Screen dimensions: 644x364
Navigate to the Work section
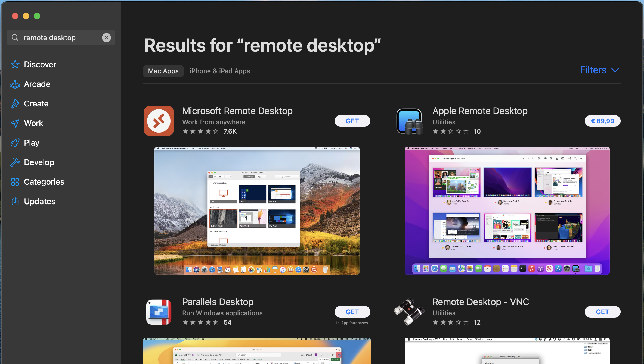coord(33,123)
